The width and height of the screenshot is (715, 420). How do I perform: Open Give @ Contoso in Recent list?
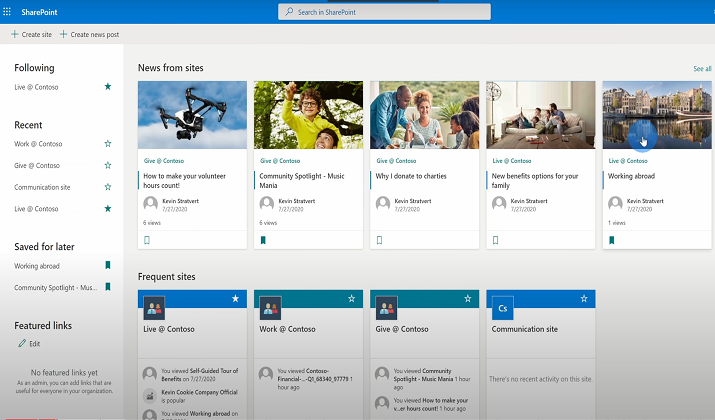(37, 166)
